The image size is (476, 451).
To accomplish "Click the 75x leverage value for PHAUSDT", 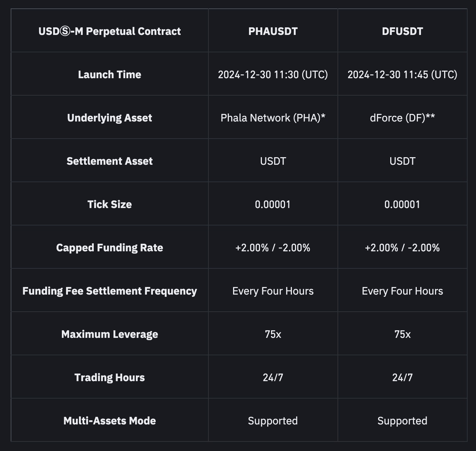I will pyautogui.click(x=273, y=334).
